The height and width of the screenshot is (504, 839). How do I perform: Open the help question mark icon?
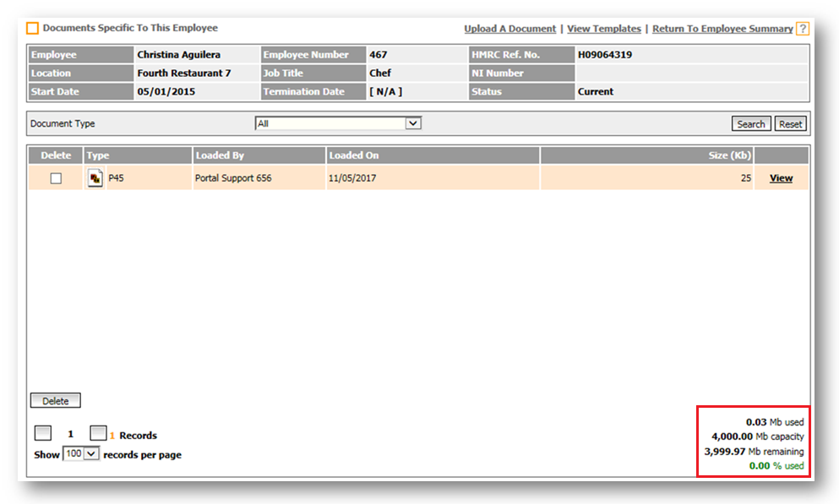(802, 29)
